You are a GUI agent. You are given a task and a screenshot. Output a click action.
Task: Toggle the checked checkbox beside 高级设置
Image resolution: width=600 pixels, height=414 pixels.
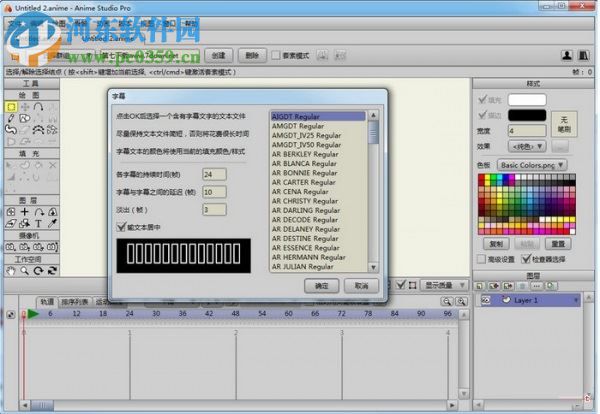(x=526, y=259)
